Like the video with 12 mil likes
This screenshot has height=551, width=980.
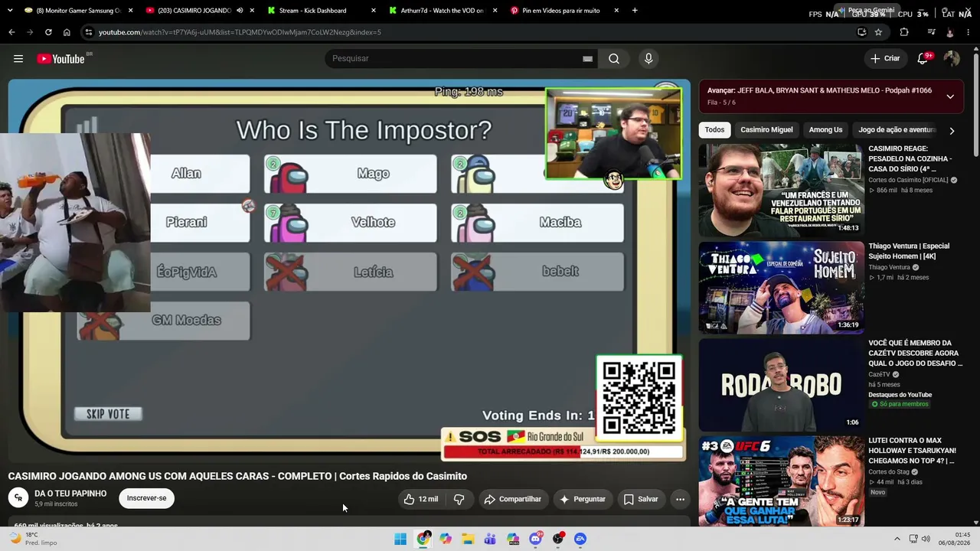coord(421,499)
